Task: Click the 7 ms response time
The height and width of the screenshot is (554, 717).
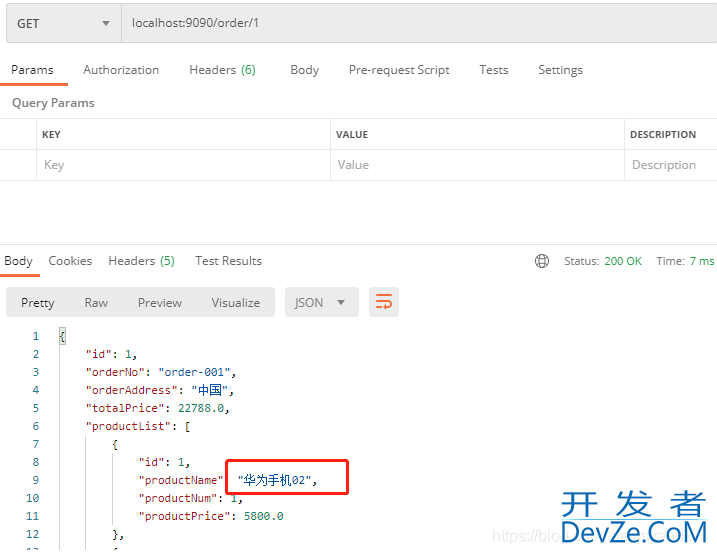Action: click(x=702, y=261)
